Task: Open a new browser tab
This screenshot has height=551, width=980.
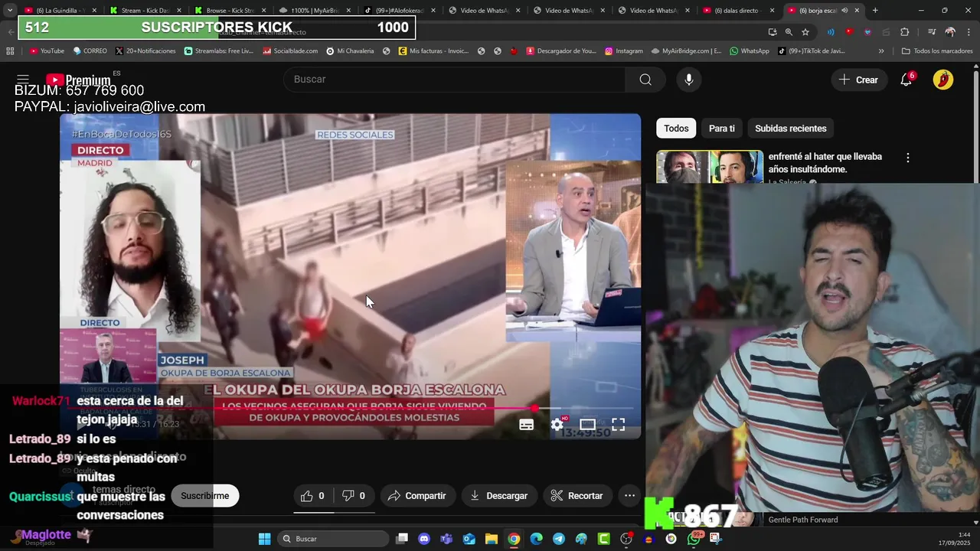Action: [875, 11]
